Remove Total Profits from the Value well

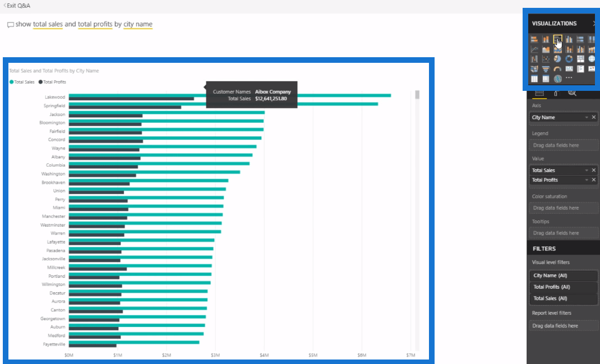coord(593,179)
